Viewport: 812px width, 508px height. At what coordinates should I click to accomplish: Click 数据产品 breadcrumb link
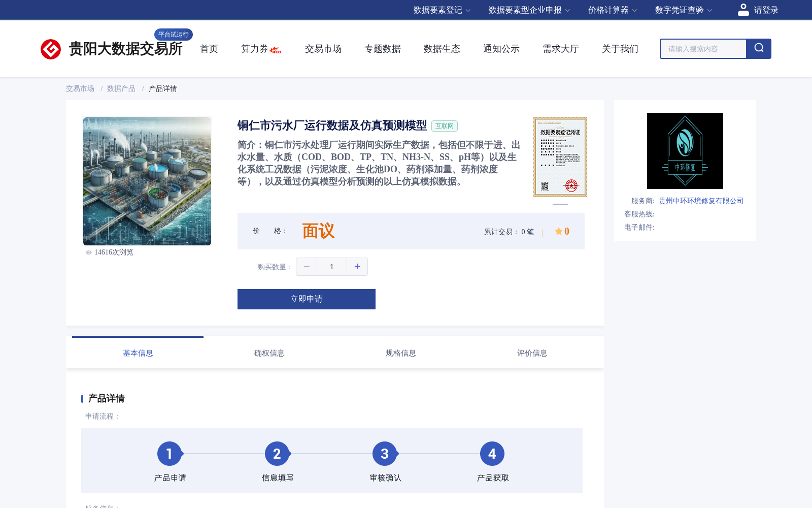(121, 89)
